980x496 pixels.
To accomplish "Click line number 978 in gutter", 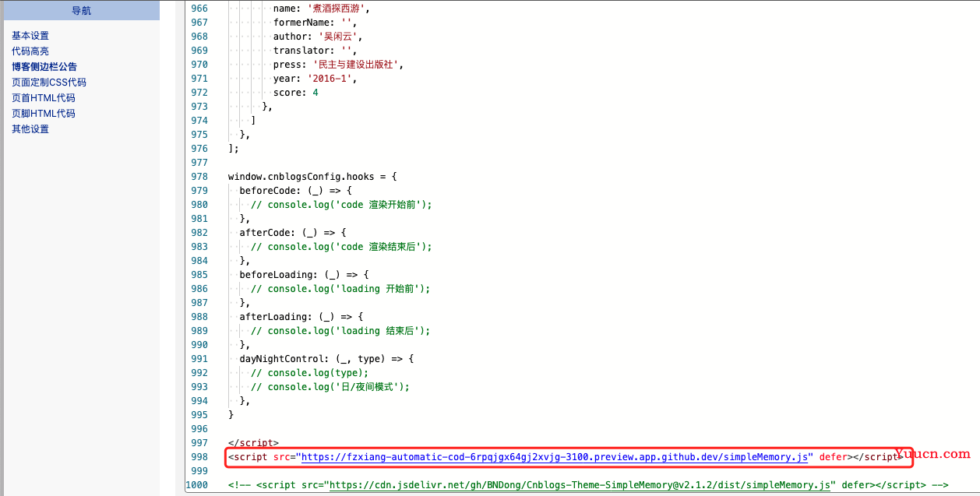I will click(199, 177).
